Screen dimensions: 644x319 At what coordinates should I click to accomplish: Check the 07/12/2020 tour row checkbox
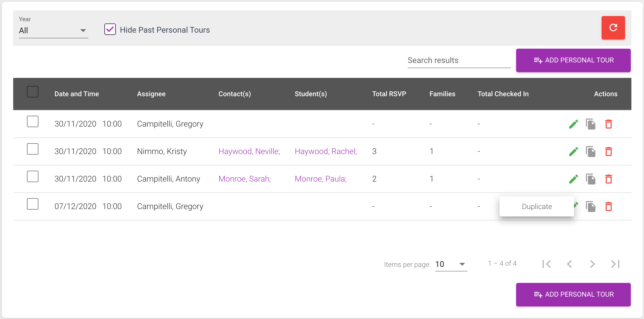pyautogui.click(x=33, y=204)
